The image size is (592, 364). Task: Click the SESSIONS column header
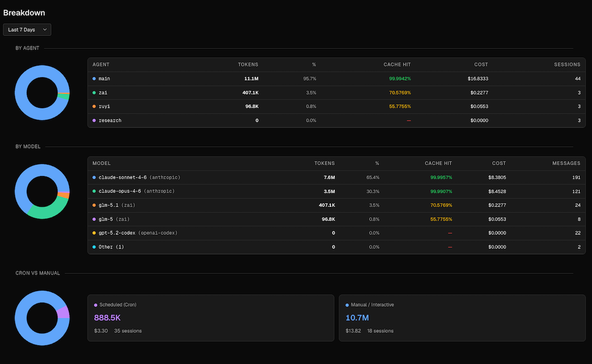(x=567, y=65)
